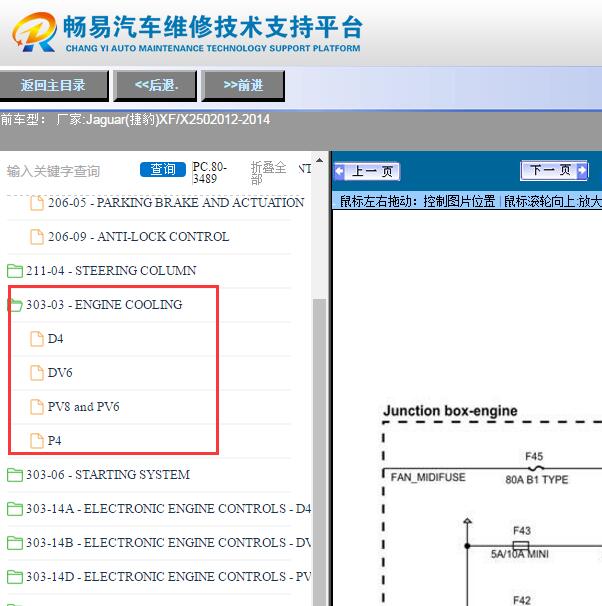Click document icon beside 206-09 Anti-Lock Control
This screenshot has height=606, width=602.
[x=37, y=237]
